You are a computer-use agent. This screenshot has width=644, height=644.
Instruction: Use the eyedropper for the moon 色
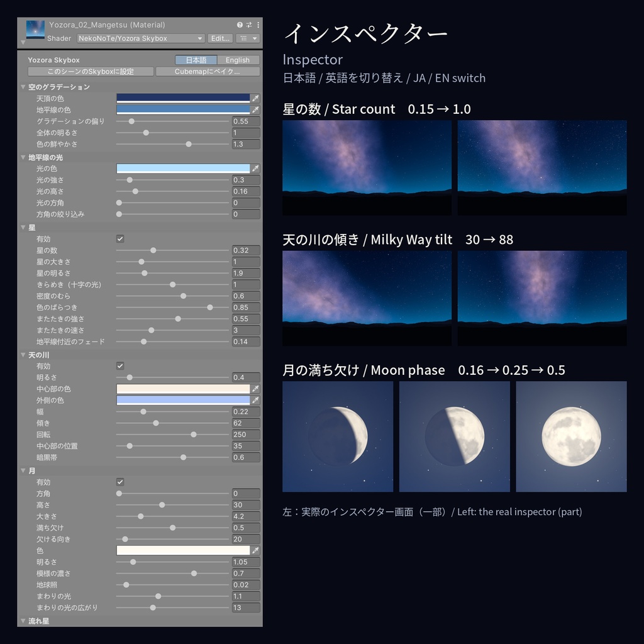255,550
